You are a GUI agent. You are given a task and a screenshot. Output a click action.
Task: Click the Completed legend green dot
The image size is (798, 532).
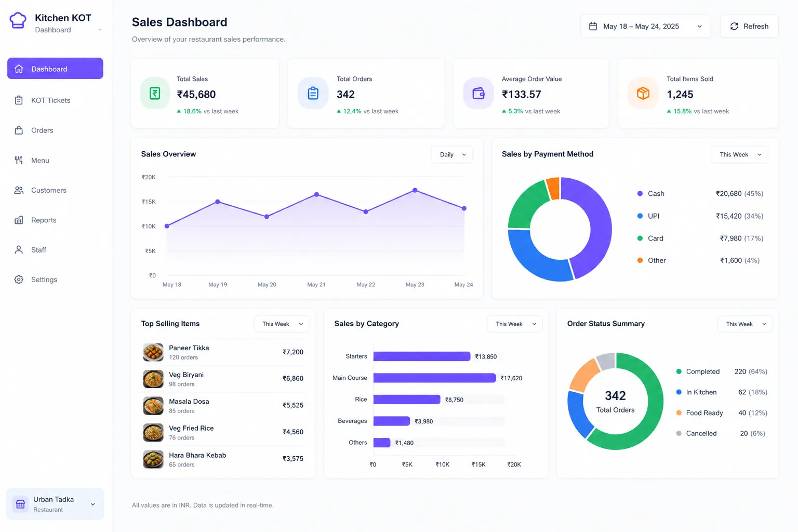pyautogui.click(x=679, y=371)
